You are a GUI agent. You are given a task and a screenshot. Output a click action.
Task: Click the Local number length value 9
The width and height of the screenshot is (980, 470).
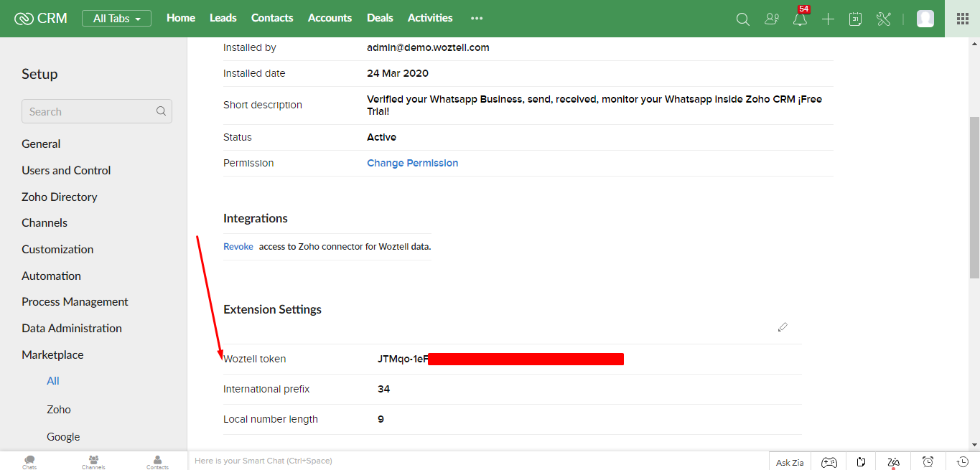click(381, 419)
